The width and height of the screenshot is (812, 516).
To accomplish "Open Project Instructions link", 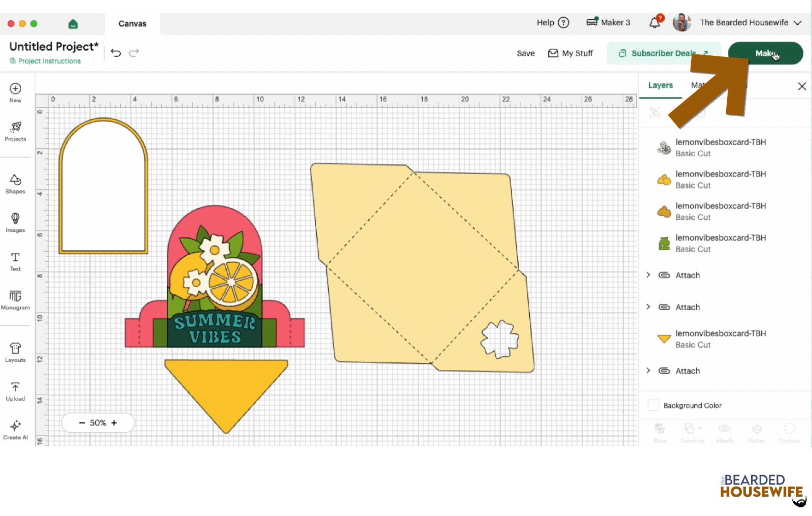I will pyautogui.click(x=45, y=61).
